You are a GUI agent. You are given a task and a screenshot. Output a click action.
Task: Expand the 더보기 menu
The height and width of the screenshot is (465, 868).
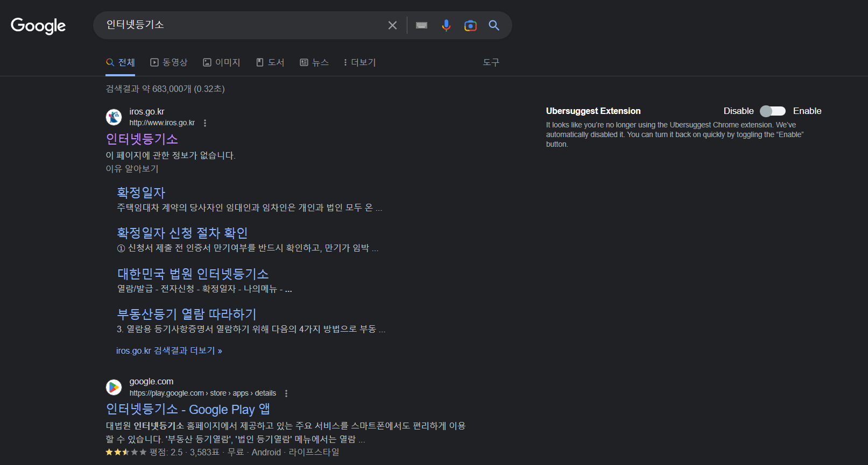(360, 62)
